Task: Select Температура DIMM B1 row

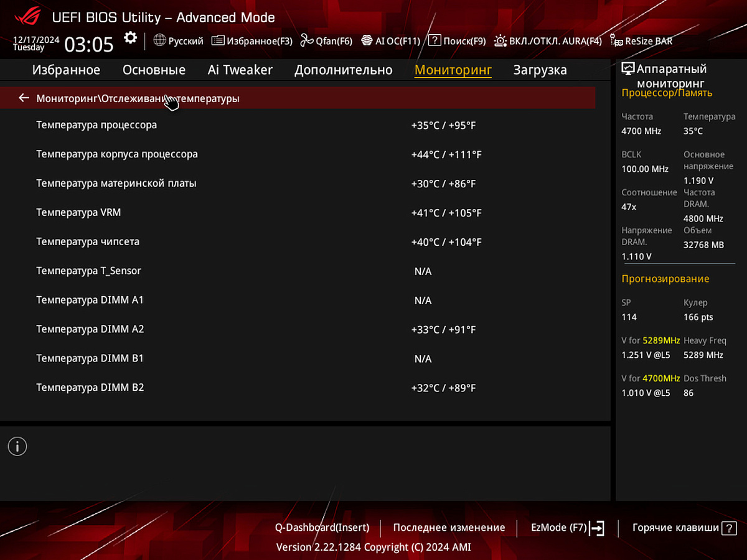Action: (x=298, y=359)
